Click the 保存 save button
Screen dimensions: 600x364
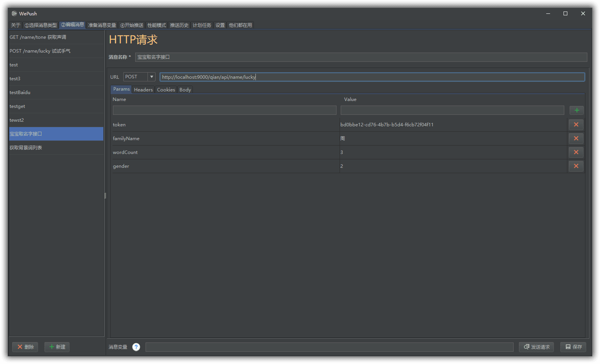click(573, 347)
